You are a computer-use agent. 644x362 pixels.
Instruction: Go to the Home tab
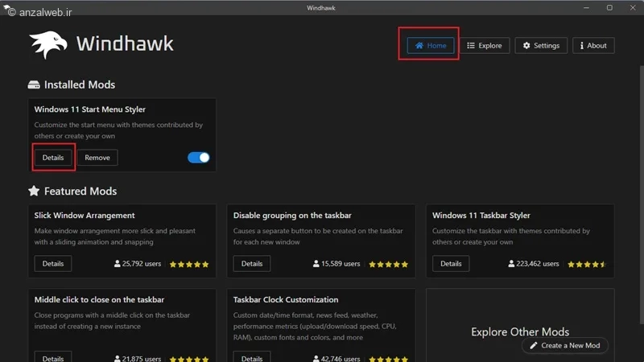pyautogui.click(x=431, y=46)
